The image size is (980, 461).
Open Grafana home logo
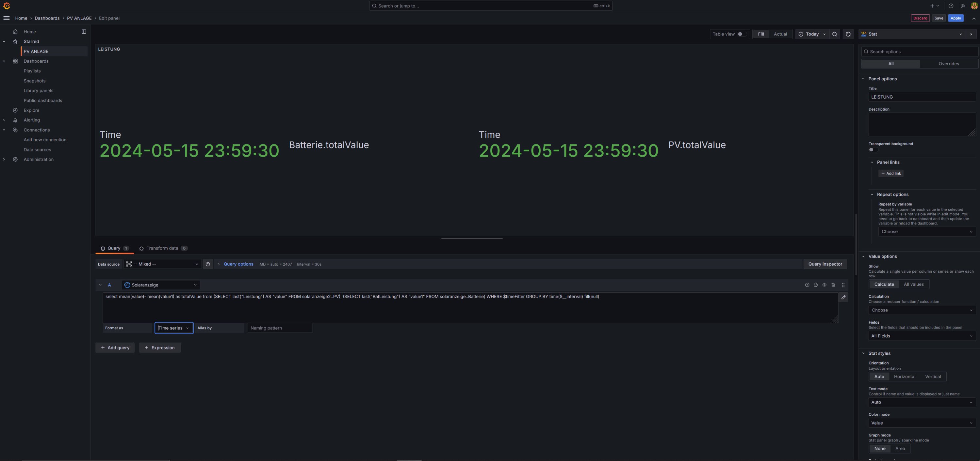pos(7,6)
